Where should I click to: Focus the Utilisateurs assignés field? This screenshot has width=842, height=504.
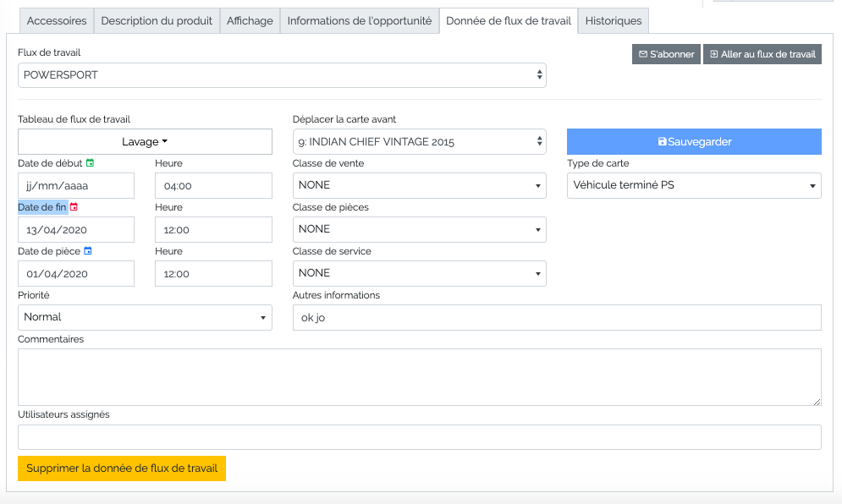[419, 437]
